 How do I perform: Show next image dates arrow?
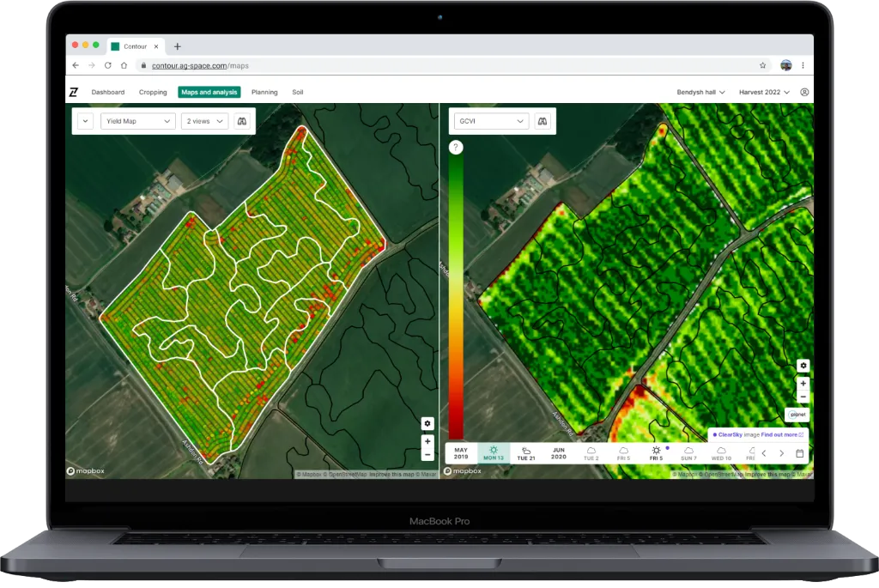[x=781, y=453]
